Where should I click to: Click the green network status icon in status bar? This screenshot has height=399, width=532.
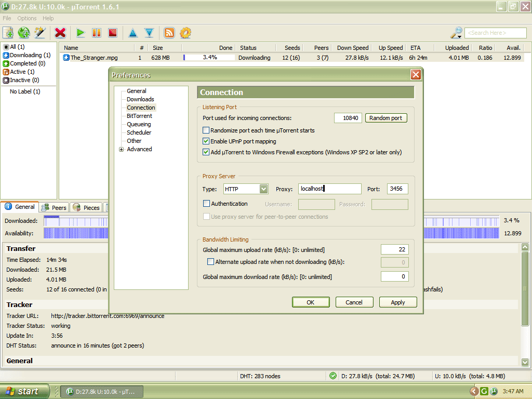click(x=333, y=376)
